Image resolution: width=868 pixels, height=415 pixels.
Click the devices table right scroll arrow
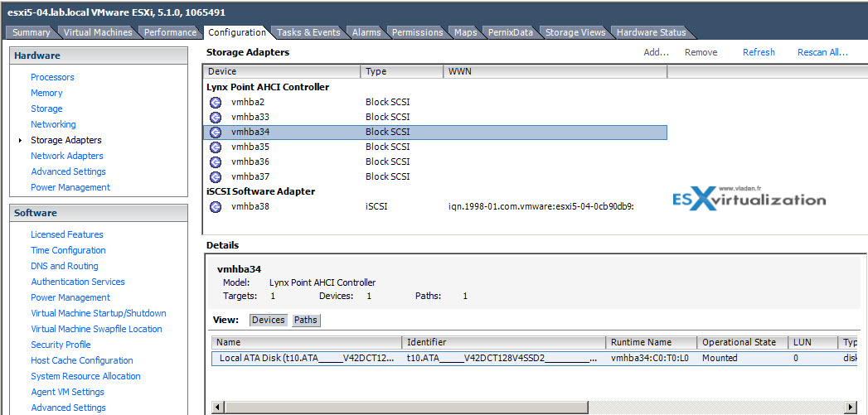[852, 408]
